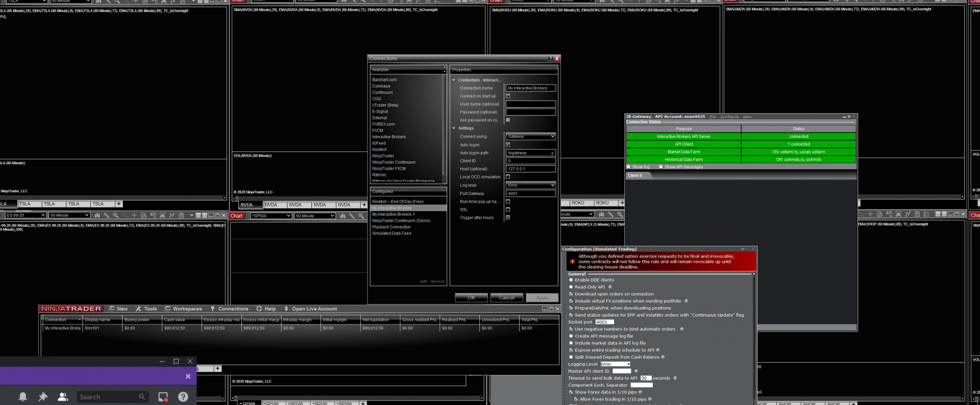Click the remove link under Configured list
The image size is (980, 405).
[437, 282]
